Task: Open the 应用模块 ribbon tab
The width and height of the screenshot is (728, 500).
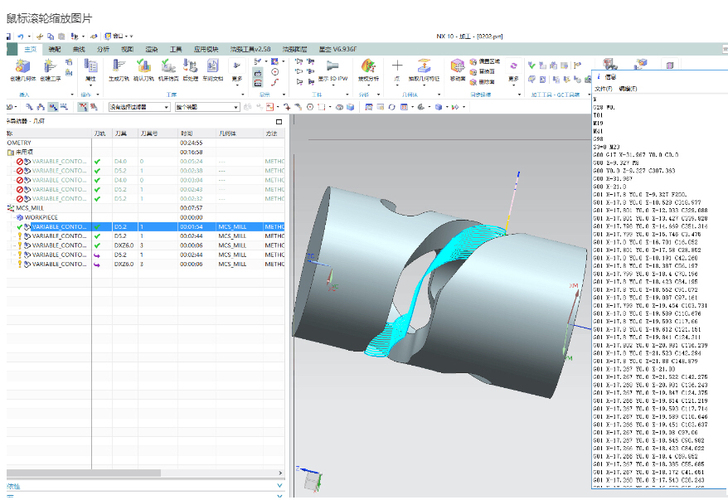Action: click(207, 48)
